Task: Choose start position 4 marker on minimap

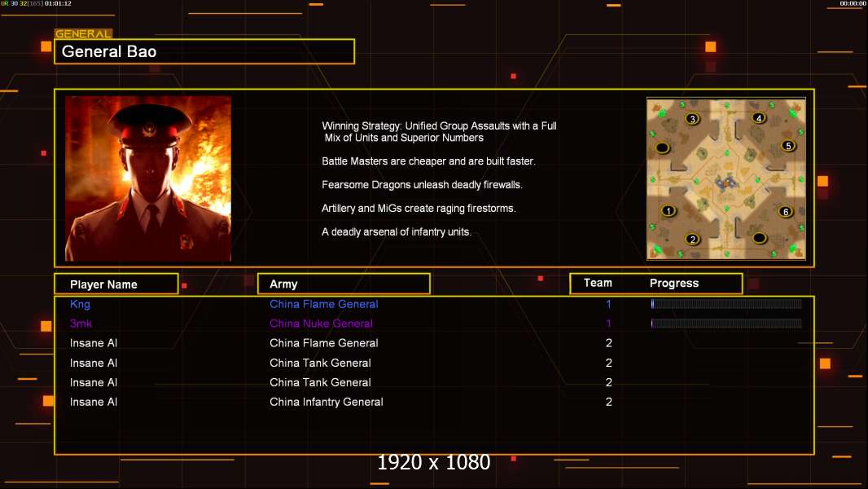Action: pos(759,117)
